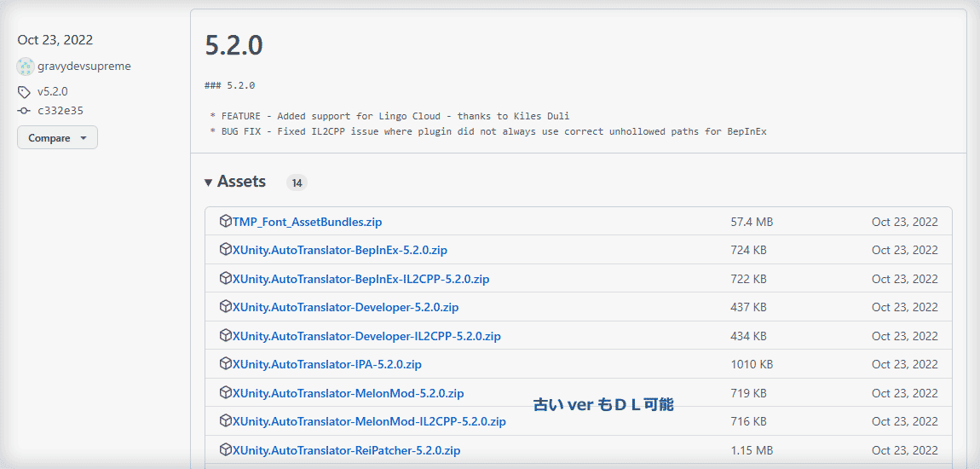The width and height of the screenshot is (980, 469).
Task: Click the '### 5.2.0' changelog heading text
Action: point(229,85)
